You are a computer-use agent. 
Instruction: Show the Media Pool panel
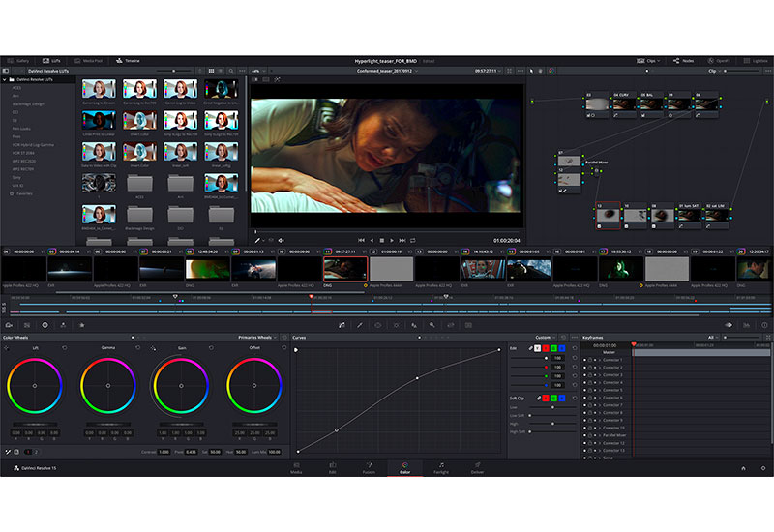pyautogui.click(x=88, y=61)
